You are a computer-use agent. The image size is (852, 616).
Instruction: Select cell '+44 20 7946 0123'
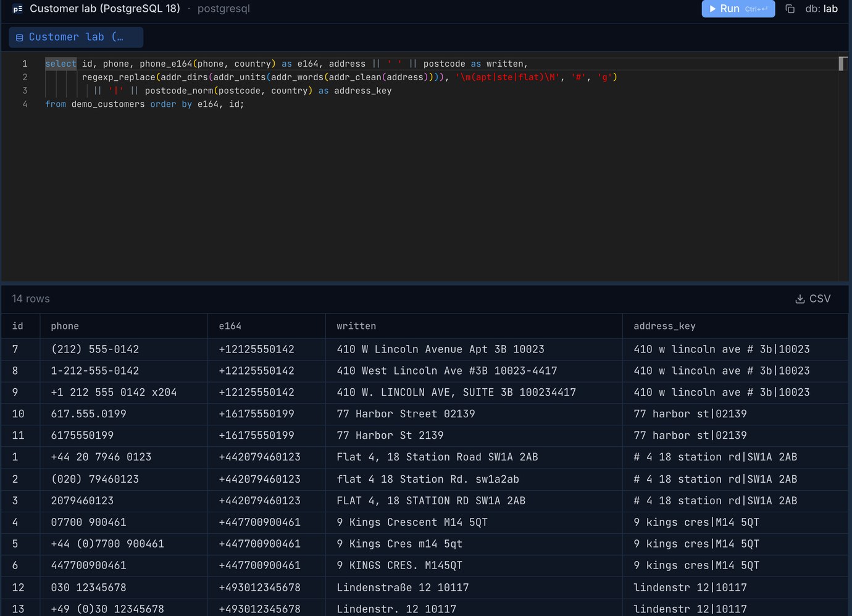click(x=123, y=457)
